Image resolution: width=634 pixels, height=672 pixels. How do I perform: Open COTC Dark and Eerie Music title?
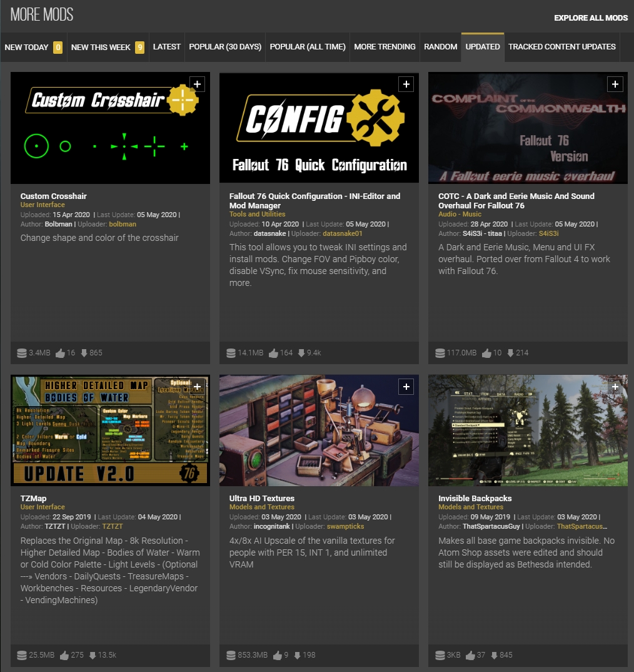coord(516,201)
